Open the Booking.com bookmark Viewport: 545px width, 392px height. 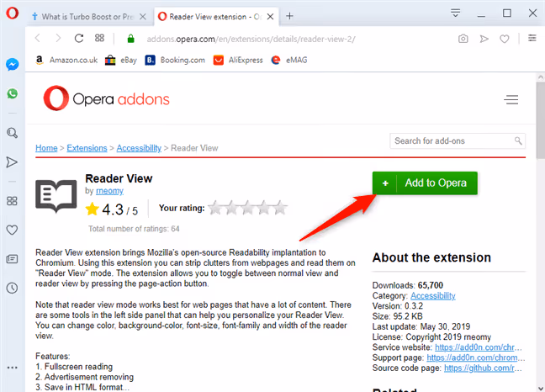(175, 60)
